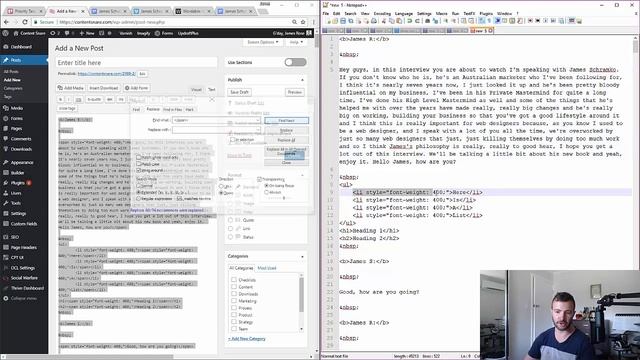Open Pages in WordPress admin menu
Screen dimensions: 640x360
point(16,128)
